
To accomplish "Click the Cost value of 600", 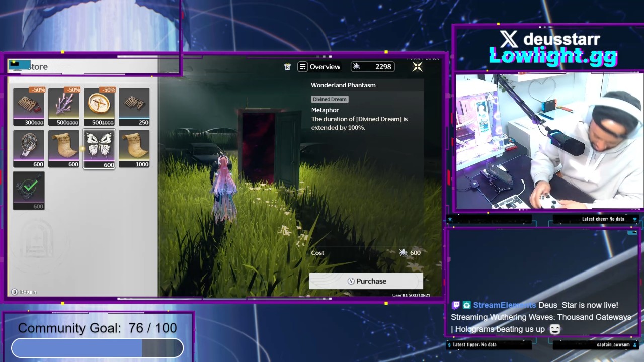I will pyautogui.click(x=415, y=253).
